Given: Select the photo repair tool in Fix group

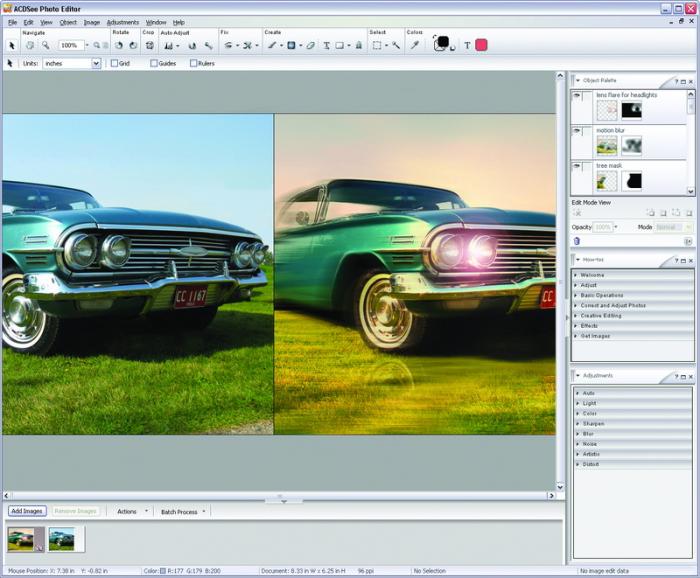Looking at the screenshot, I should click(247, 46).
